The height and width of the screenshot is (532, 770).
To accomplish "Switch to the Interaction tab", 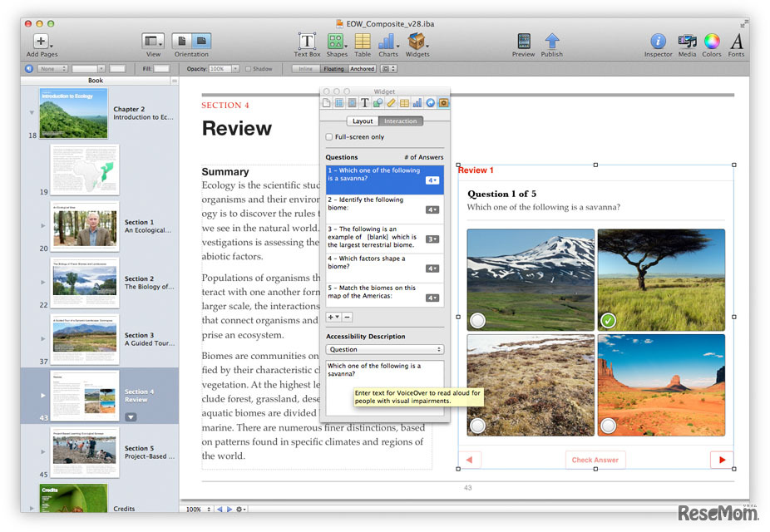I will (x=400, y=120).
